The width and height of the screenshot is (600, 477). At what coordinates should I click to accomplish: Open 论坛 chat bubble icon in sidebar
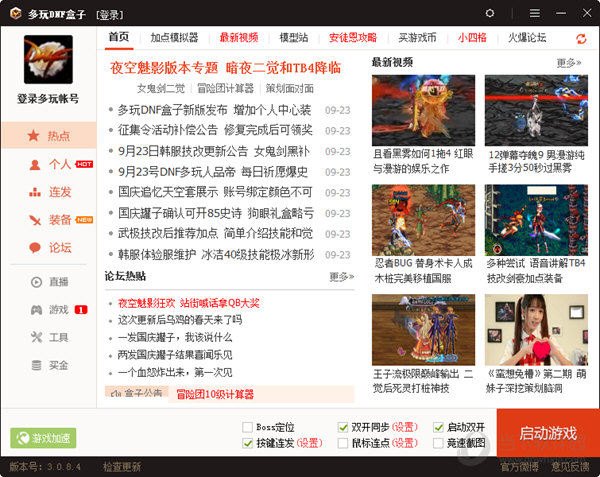click(35, 248)
